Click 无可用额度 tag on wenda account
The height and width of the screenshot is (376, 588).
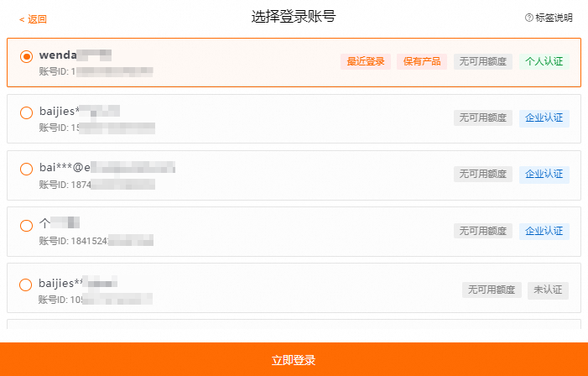(x=482, y=61)
